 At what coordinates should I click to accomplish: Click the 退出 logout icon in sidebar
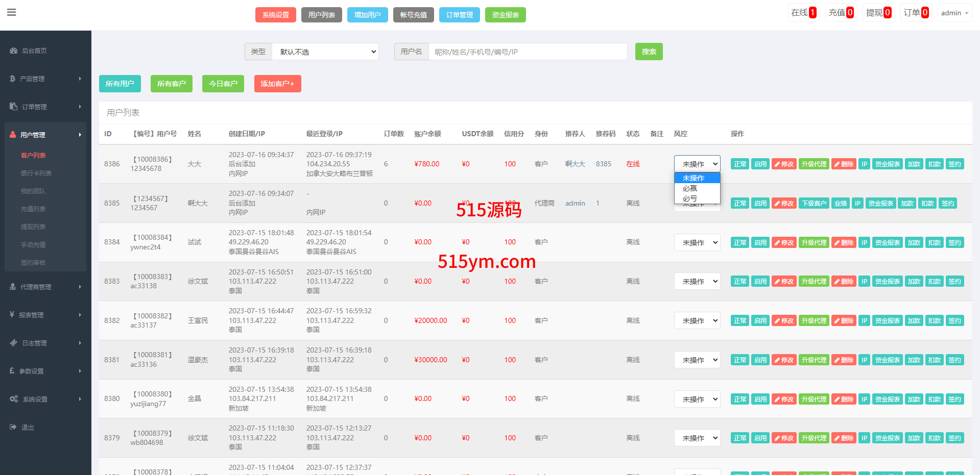pyautogui.click(x=13, y=427)
